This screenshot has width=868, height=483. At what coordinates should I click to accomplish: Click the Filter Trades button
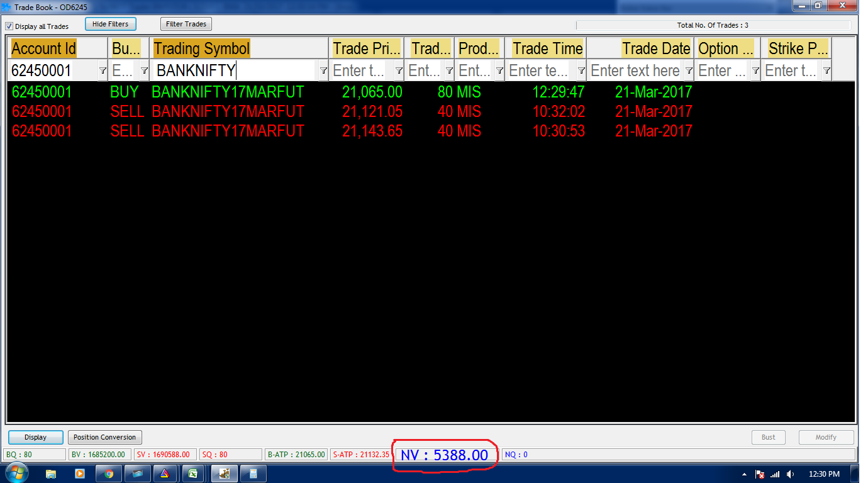coord(186,24)
